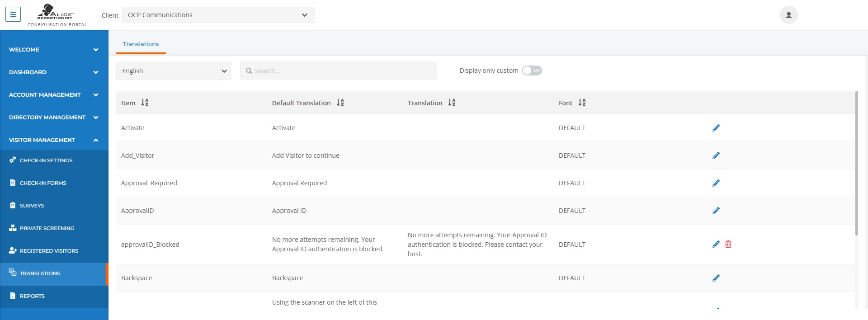Open Private Screening menu item

click(x=54, y=228)
